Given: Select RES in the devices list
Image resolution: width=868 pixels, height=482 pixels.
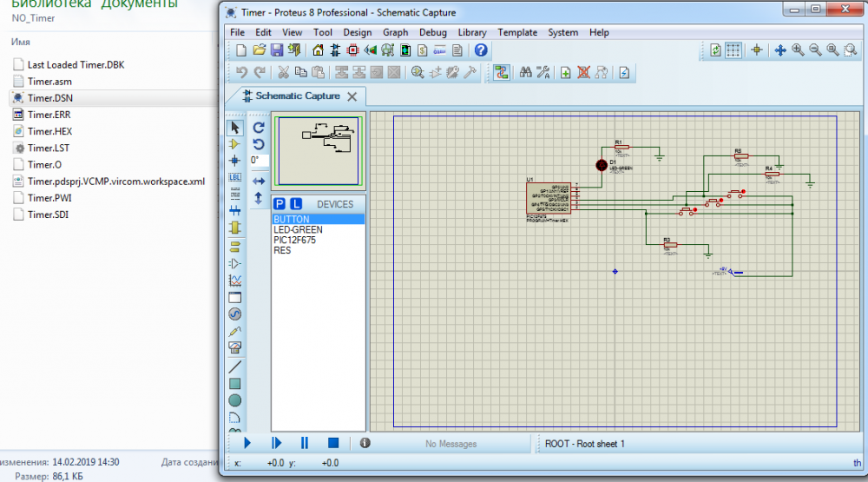Looking at the screenshot, I should coord(319,250).
